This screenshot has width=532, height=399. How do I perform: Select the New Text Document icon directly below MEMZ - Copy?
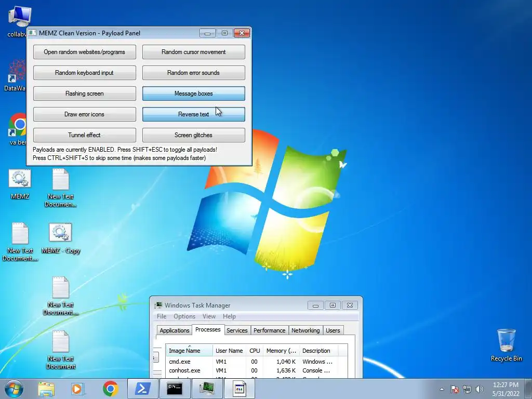click(60, 296)
